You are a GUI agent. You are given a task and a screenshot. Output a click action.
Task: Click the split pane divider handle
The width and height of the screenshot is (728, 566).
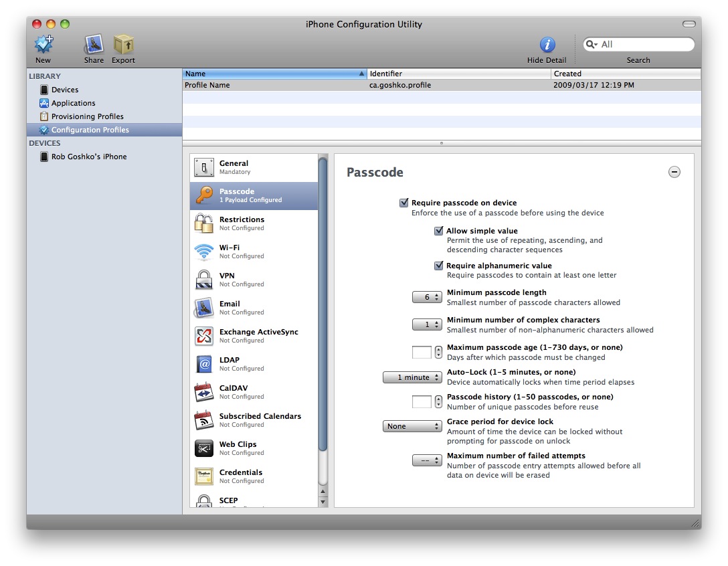(442, 143)
